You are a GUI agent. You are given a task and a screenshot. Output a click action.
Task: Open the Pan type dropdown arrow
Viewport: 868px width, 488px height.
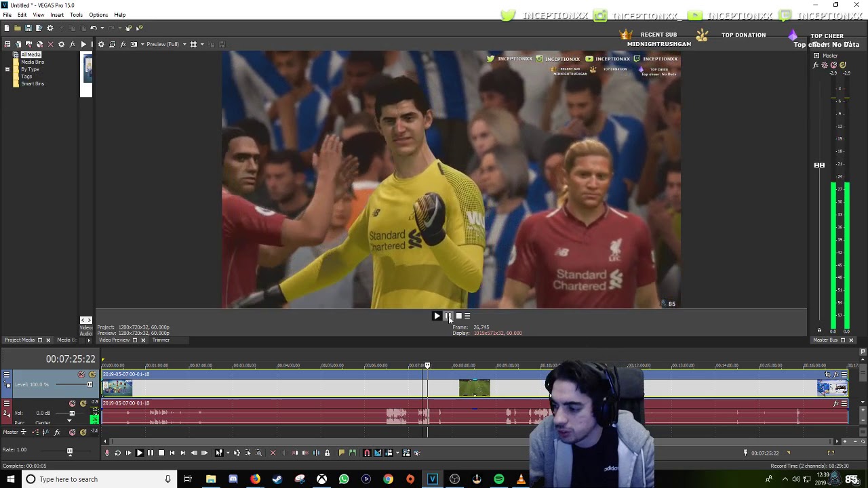tap(68, 422)
